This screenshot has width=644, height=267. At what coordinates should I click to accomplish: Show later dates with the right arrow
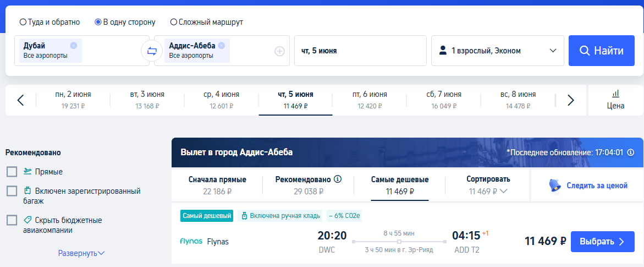(x=570, y=100)
